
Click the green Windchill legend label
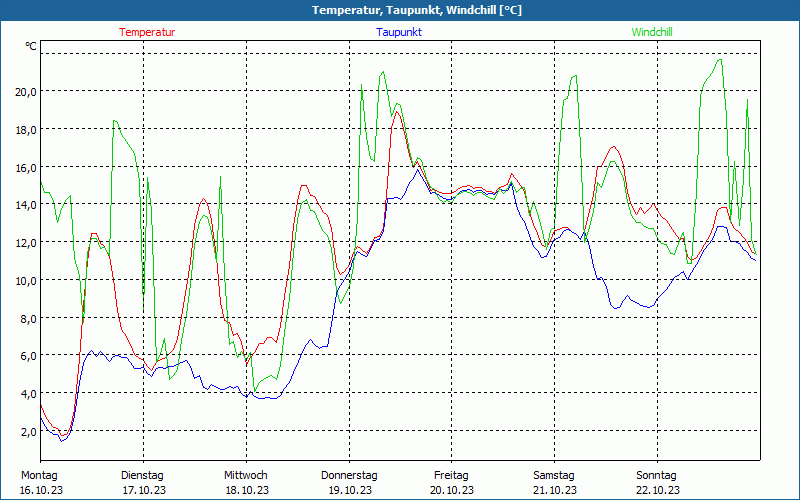click(652, 32)
